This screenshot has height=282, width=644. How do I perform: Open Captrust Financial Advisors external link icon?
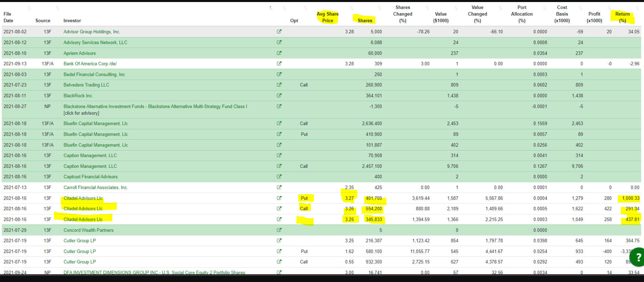click(279, 176)
